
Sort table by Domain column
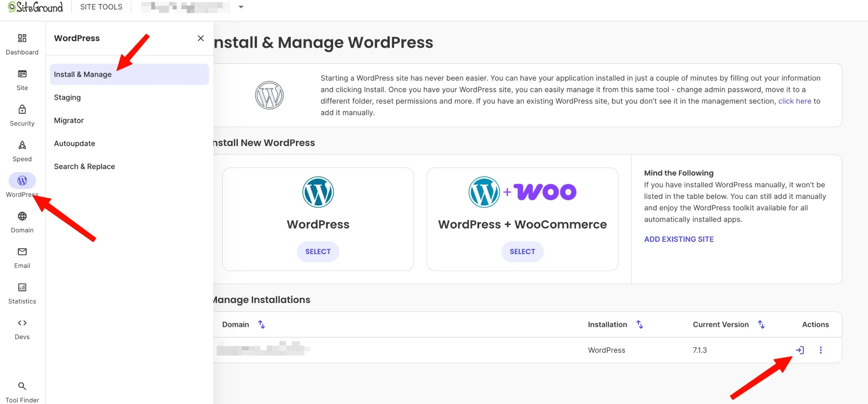[x=262, y=324]
